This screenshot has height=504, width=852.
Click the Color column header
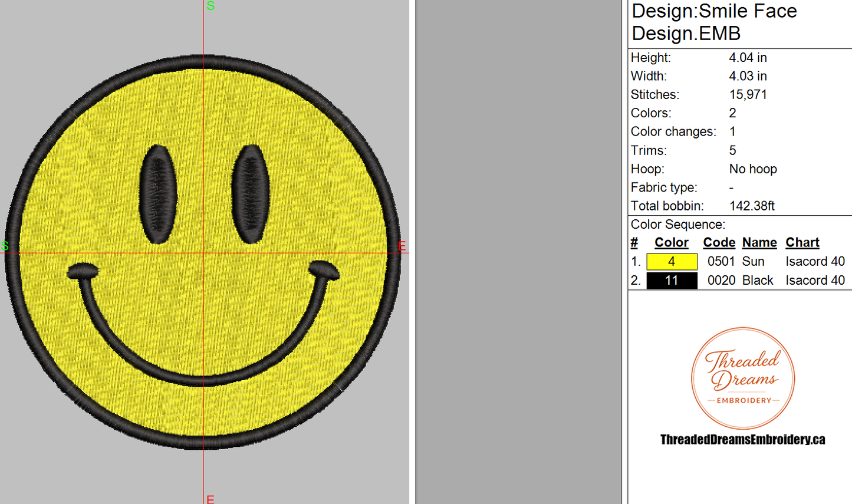671,242
